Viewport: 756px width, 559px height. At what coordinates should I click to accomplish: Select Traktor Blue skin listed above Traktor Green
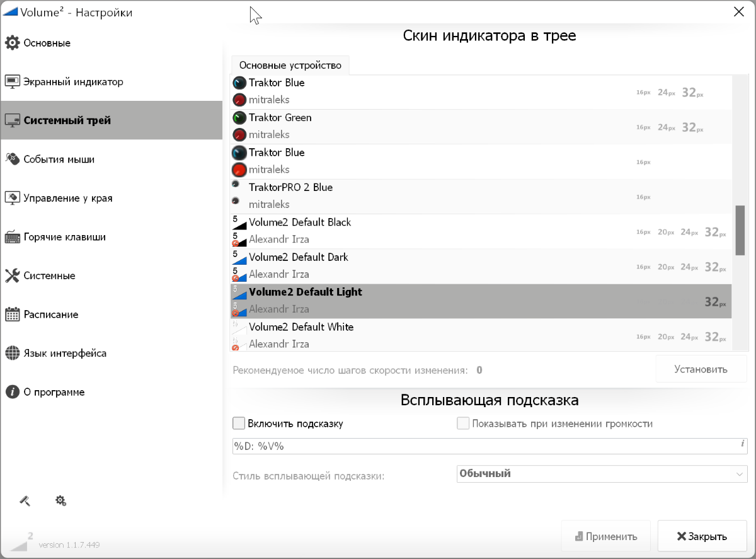[x=277, y=83]
